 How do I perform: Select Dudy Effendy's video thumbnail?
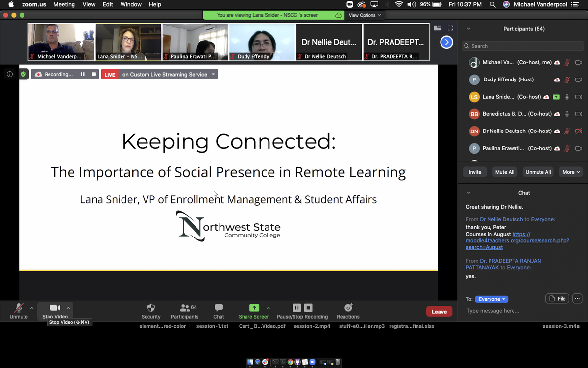point(262,42)
